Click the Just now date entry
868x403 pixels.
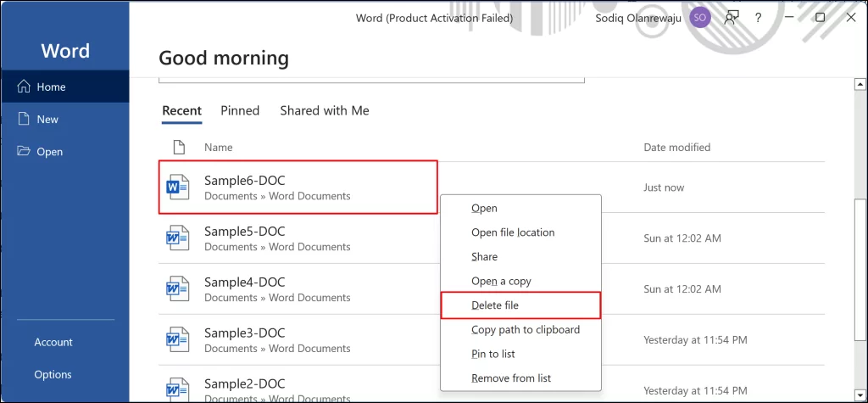click(x=664, y=188)
